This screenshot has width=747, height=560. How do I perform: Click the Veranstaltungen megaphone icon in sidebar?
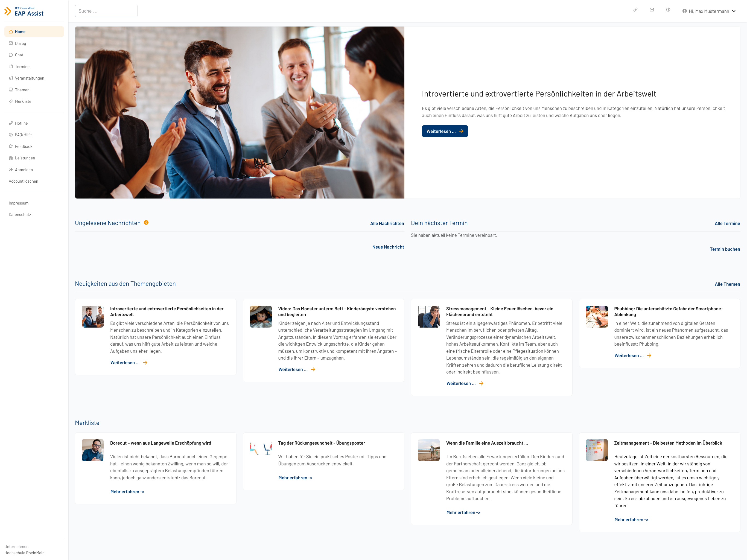(x=11, y=78)
